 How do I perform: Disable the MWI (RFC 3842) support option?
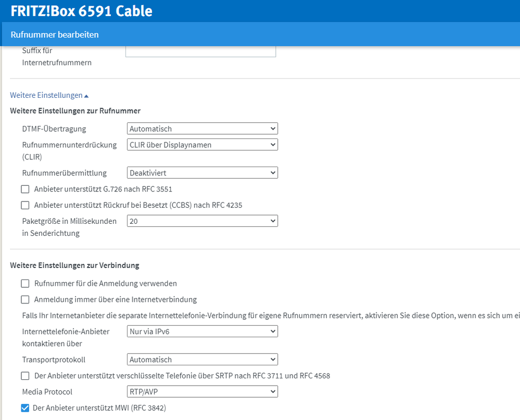coord(25,408)
